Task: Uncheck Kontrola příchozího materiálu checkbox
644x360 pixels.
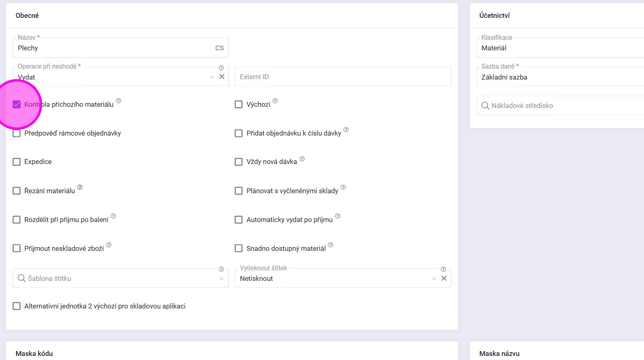Action: (17, 104)
